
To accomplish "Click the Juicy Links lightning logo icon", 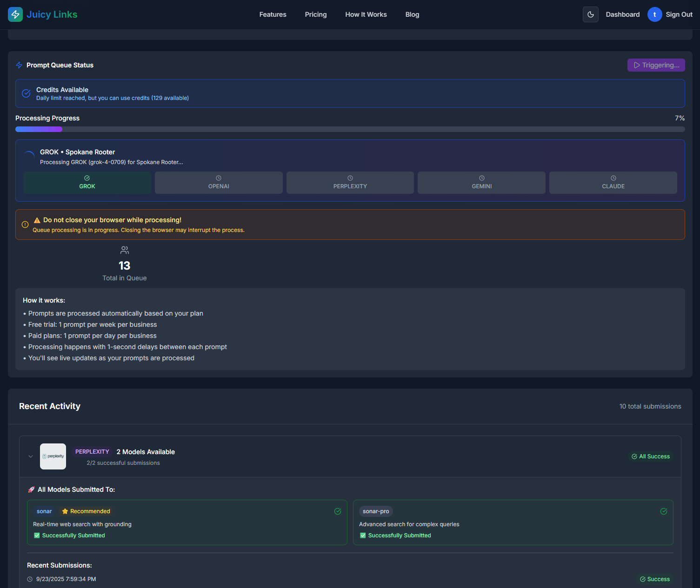I will 15,14.
